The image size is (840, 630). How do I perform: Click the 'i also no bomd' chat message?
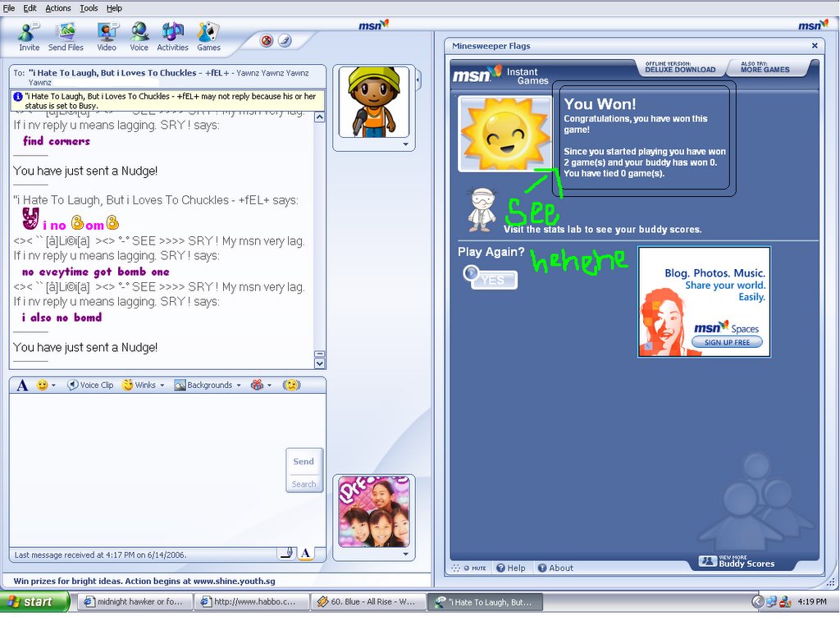pos(62,317)
